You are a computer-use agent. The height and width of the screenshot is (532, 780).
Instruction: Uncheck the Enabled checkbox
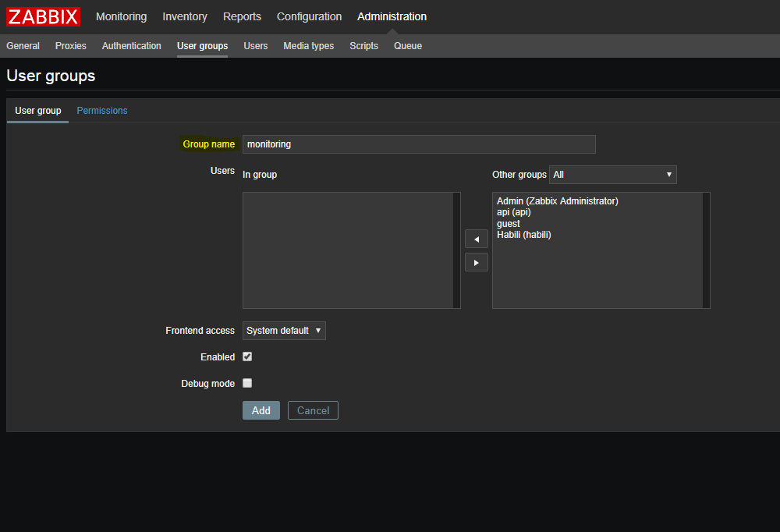pyautogui.click(x=247, y=356)
